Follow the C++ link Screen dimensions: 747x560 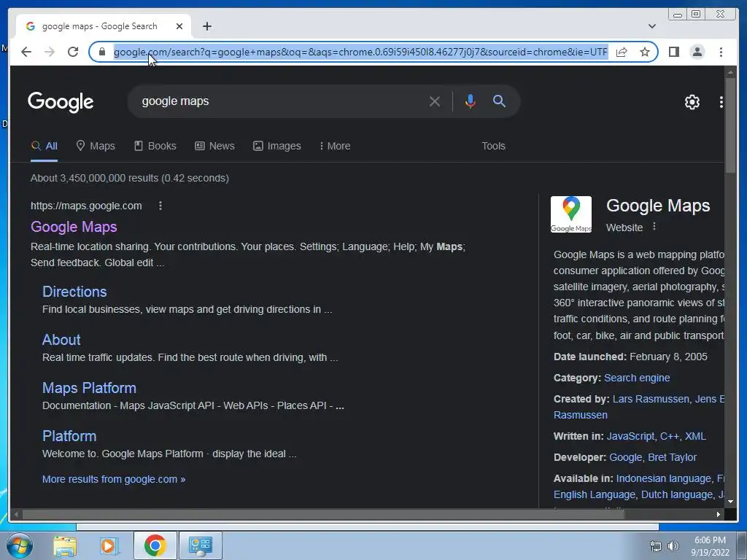tap(670, 436)
